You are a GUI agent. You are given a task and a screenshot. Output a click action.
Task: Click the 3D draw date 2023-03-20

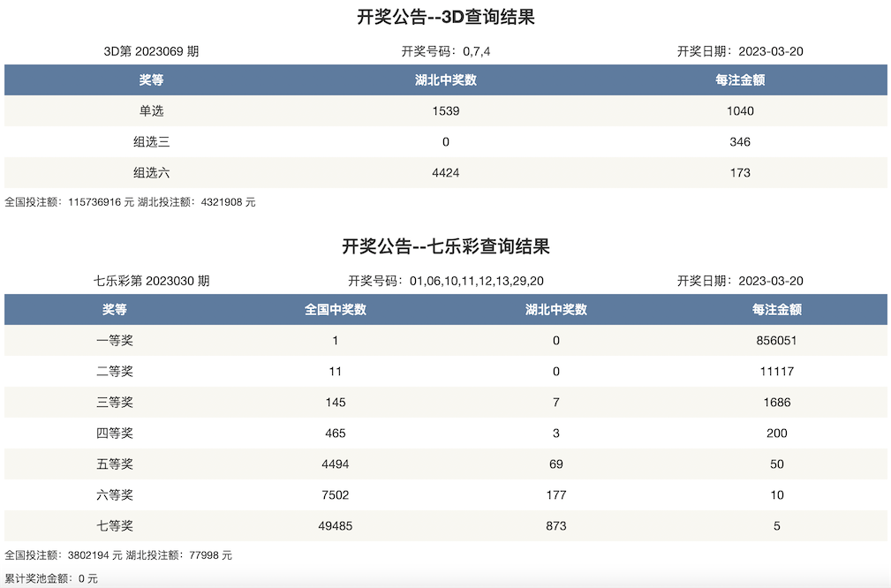tap(771, 51)
